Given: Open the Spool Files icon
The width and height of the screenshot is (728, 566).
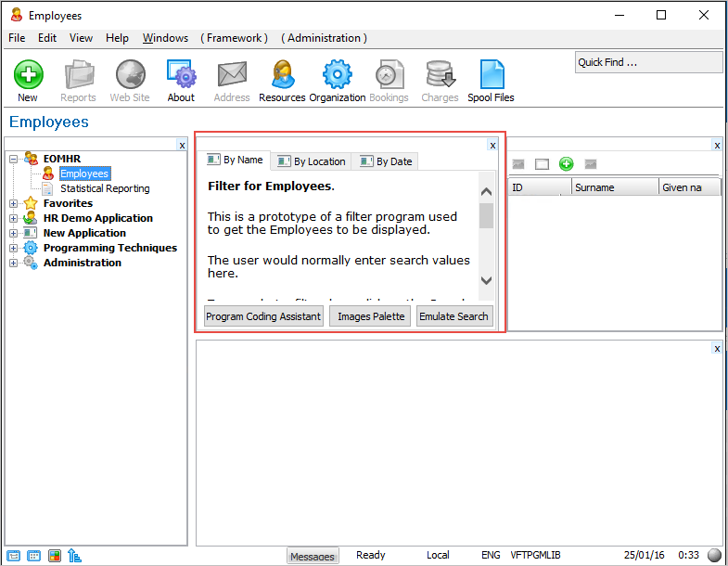Looking at the screenshot, I should click(492, 74).
